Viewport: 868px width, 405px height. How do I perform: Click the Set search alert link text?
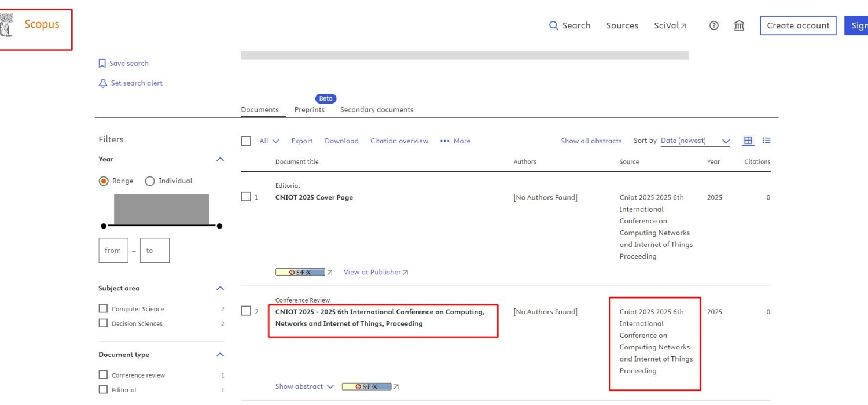tap(137, 83)
